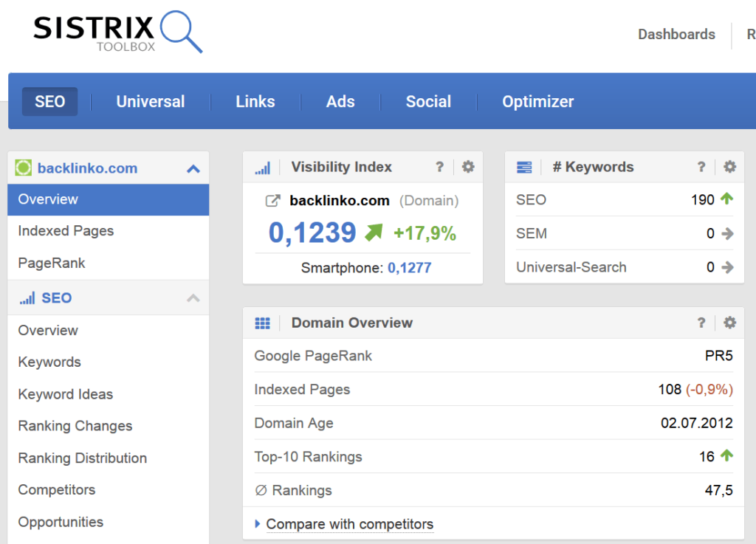Click the average Rankings value 47,5

click(718, 491)
